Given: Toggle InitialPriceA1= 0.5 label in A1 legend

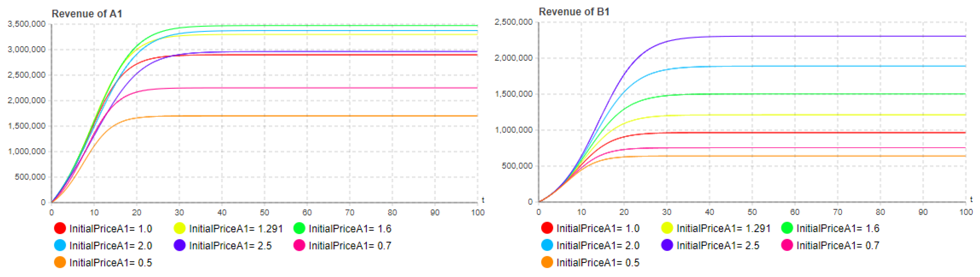Looking at the screenshot, I should coord(110,263).
